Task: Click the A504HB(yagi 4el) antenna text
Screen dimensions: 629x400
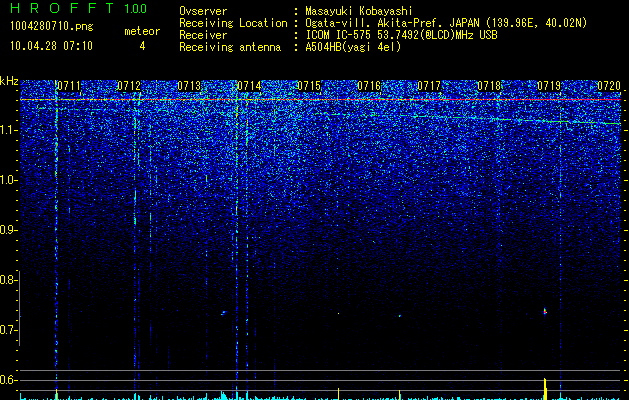Action: coord(353,47)
